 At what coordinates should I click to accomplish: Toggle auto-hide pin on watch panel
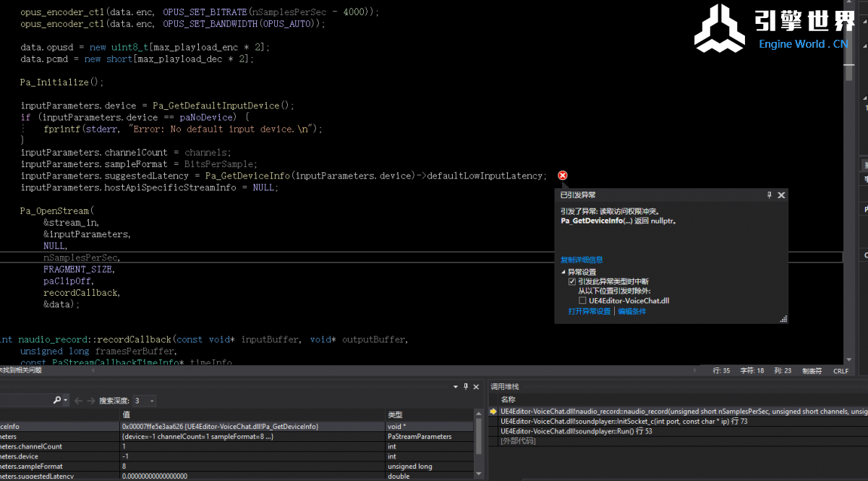[x=466, y=386]
